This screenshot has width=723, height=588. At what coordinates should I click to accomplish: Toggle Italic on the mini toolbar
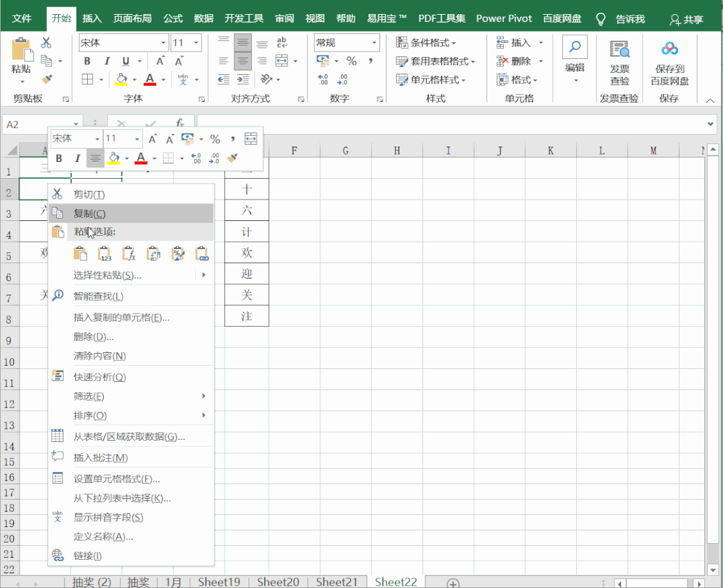77,159
